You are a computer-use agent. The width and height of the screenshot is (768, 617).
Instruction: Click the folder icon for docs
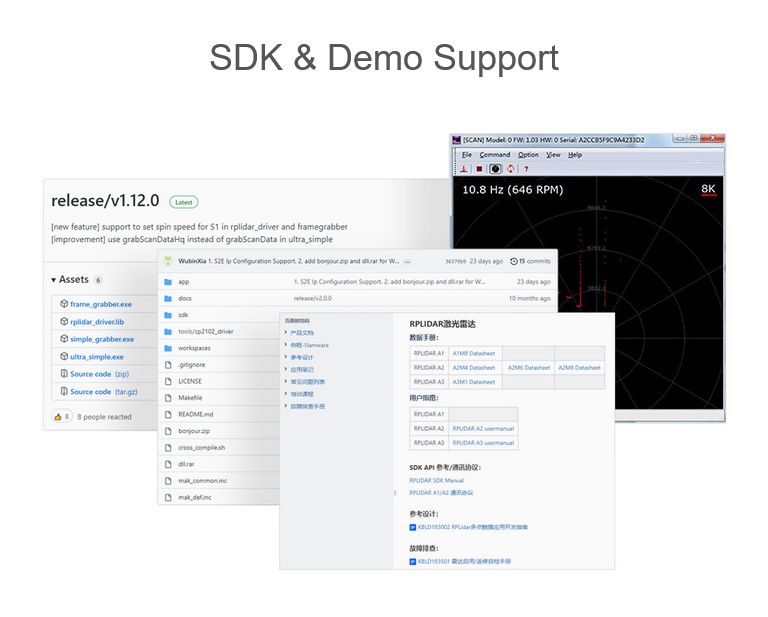click(168, 298)
